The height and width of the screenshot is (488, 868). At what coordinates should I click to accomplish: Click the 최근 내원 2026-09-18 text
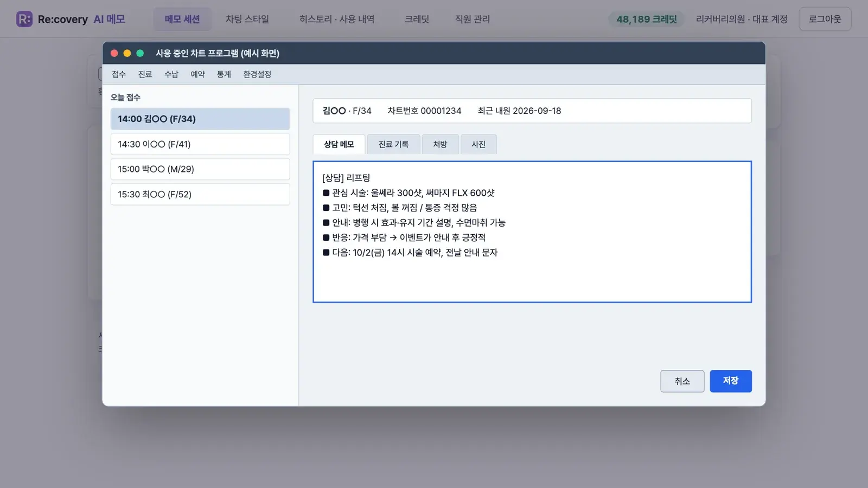(519, 111)
